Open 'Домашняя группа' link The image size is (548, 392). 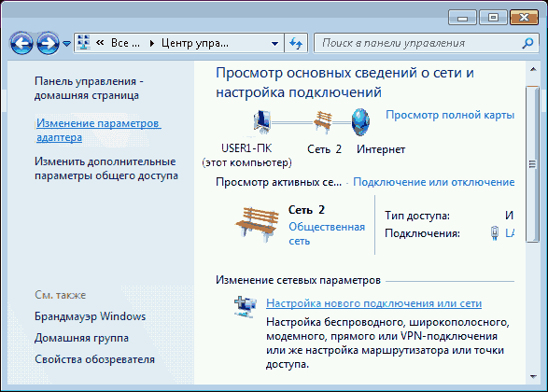tap(81, 338)
